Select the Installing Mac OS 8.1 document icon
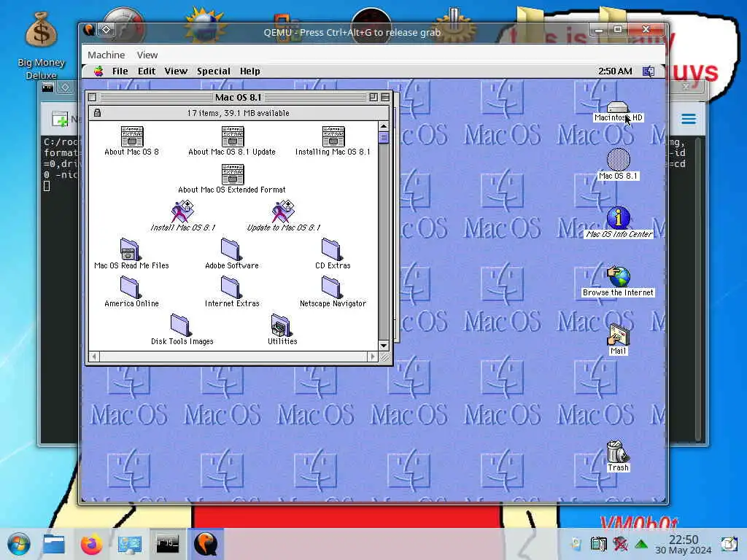Screen dimensions: 747x560 (x=333, y=136)
